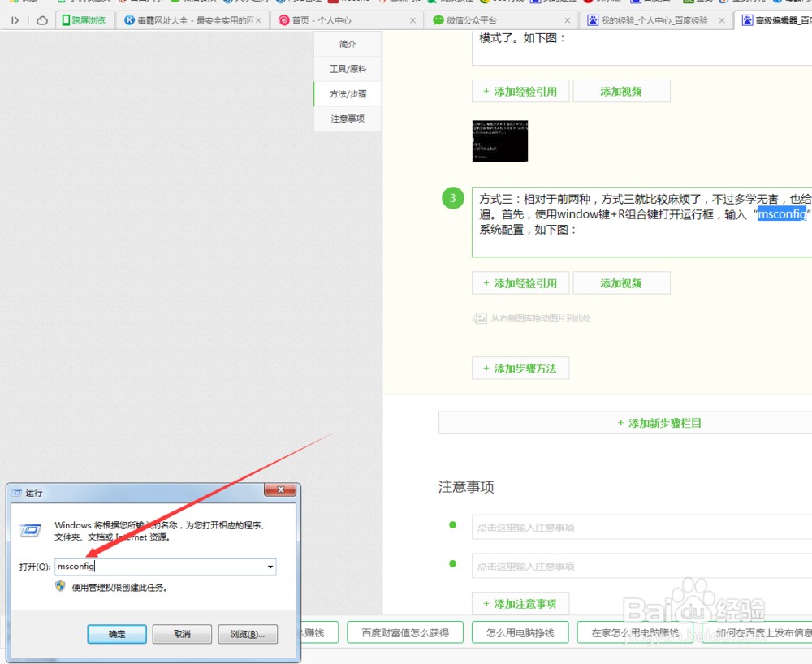Click the image drag-and-drop placeholder icon
Image resolution: width=812 pixels, height=664 pixels.
(481, 318)
